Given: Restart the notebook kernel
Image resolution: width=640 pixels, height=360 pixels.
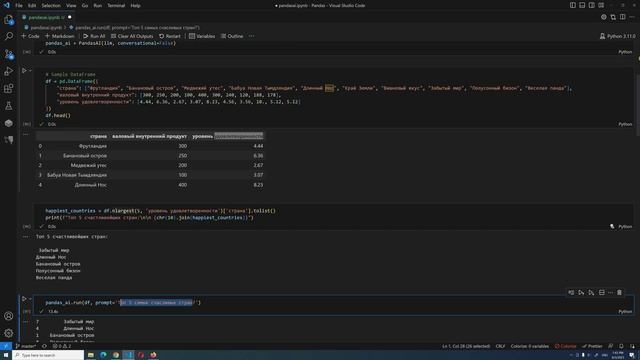Looking at the screenshot, I should pos(169,36).
